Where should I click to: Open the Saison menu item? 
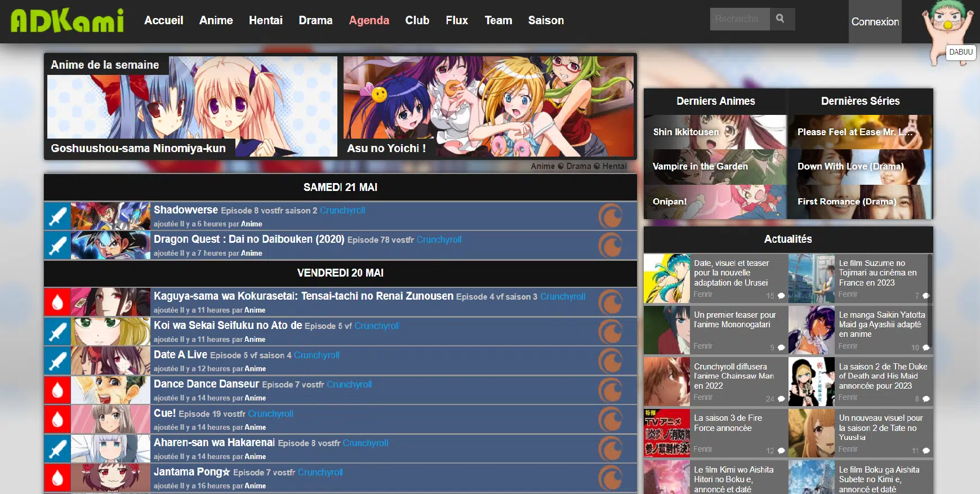(x=546, y=20)
